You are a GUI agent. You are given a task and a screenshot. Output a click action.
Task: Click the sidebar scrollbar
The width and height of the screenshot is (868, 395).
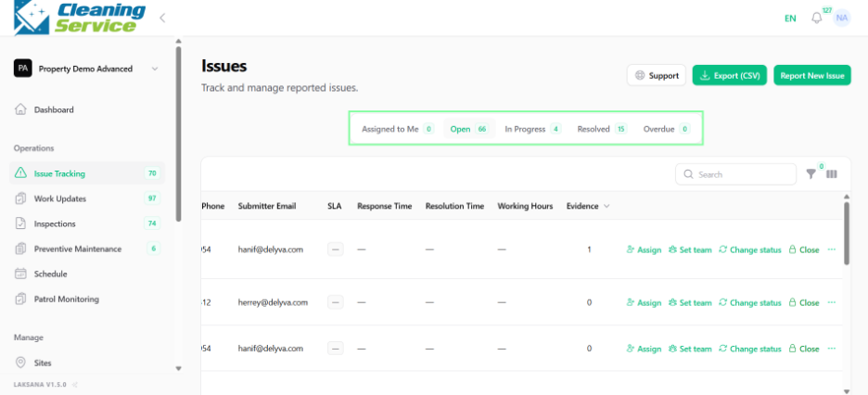click(178, 134)
